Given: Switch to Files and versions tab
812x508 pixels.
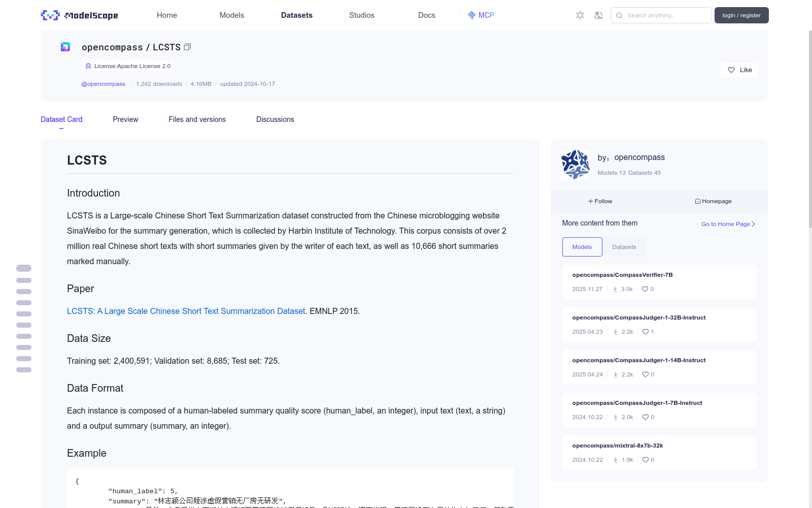Looking at the screenshot, I should 197,119.
